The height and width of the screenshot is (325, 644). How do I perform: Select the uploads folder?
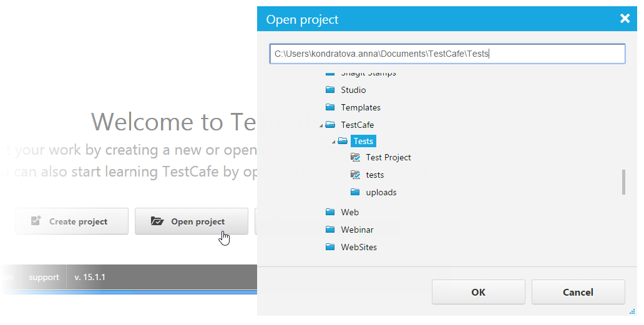click(381, 193)
